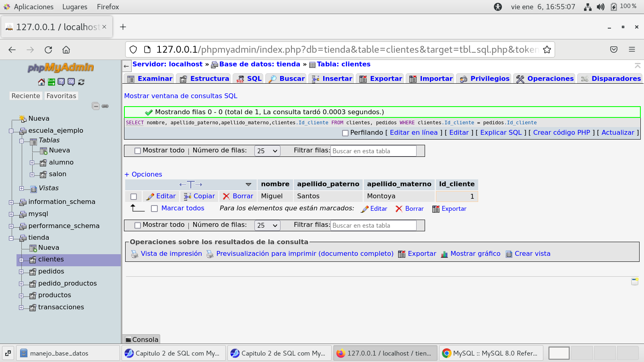Enable the Marcar todos checkbox
The image size is (644, 362).
pos(154,208)
